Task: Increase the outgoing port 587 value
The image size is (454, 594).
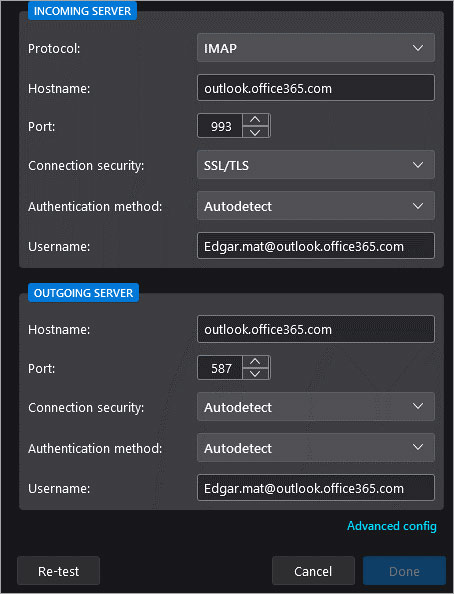Action: 255,361
